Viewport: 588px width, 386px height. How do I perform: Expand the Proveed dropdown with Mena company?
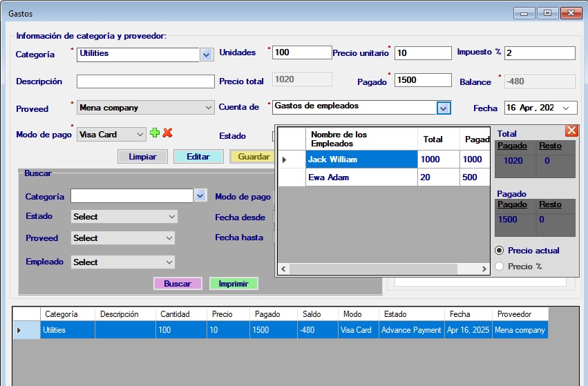pyautogui.click(x=209, y=108)
